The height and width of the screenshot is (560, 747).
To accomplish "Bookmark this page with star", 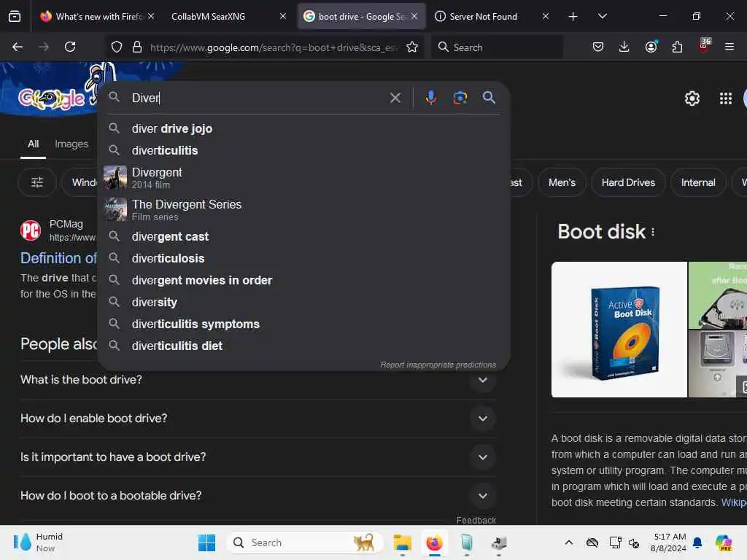I will click(412, 47).
